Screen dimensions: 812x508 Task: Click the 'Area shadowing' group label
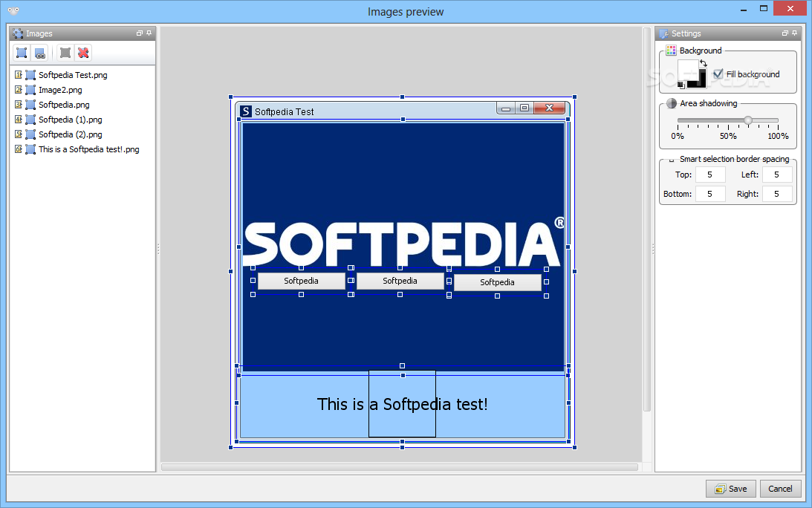tap(709, 103)
